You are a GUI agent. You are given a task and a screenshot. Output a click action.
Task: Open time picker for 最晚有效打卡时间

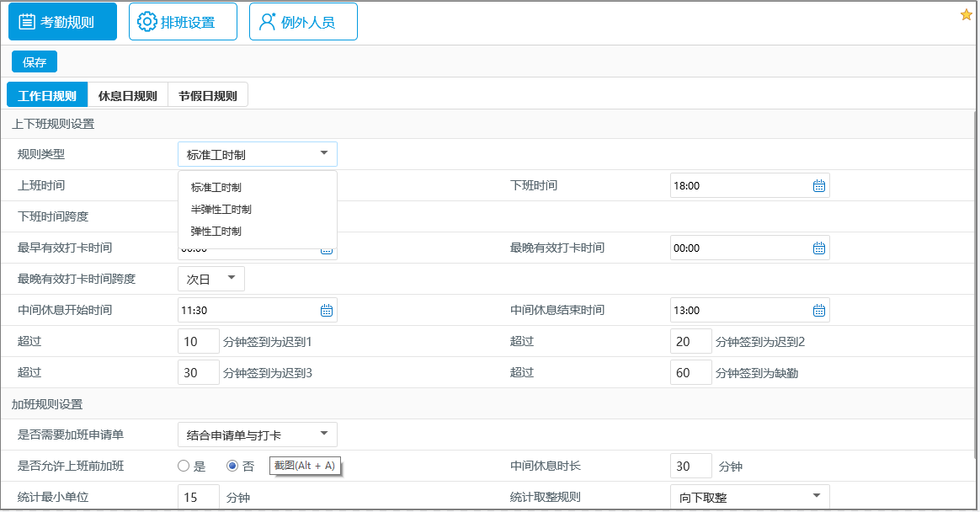[818, 248]
